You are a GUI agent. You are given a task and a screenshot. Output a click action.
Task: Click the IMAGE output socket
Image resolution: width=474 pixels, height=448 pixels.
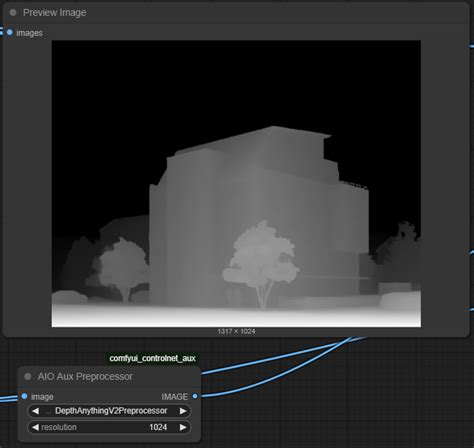(x=195, y=396)
